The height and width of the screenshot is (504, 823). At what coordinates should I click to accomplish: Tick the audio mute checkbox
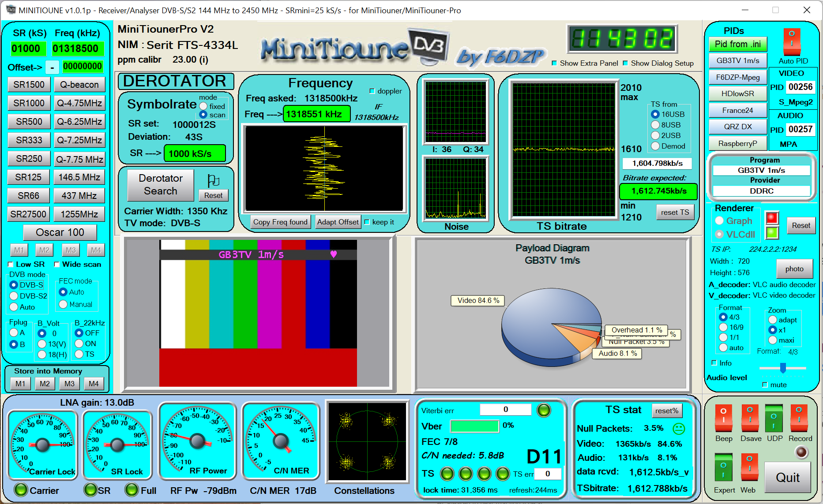point(765,385)
